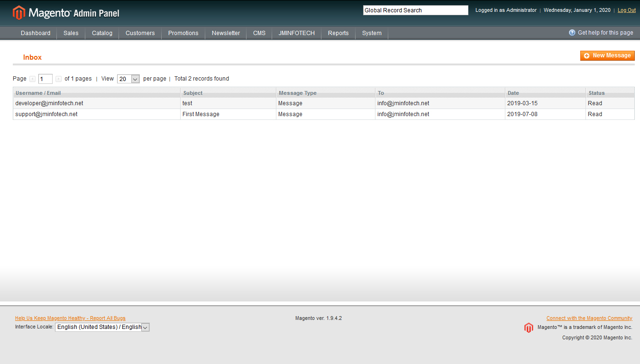Screen dimensions: 640x364
Task: Click the Magento ver. 1.9.4.2 text
Action: click(x=319, y=318)
